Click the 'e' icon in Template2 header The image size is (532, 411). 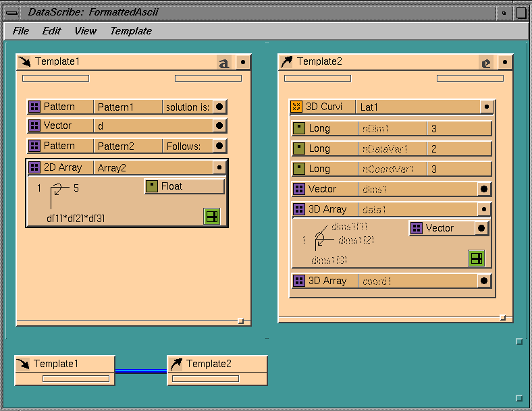click(x=486, y=63)
